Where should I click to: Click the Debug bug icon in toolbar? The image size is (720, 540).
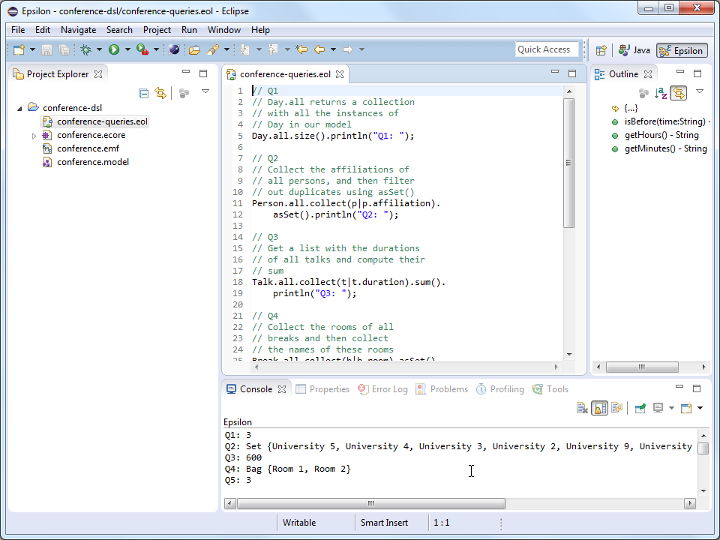(86, 49)
